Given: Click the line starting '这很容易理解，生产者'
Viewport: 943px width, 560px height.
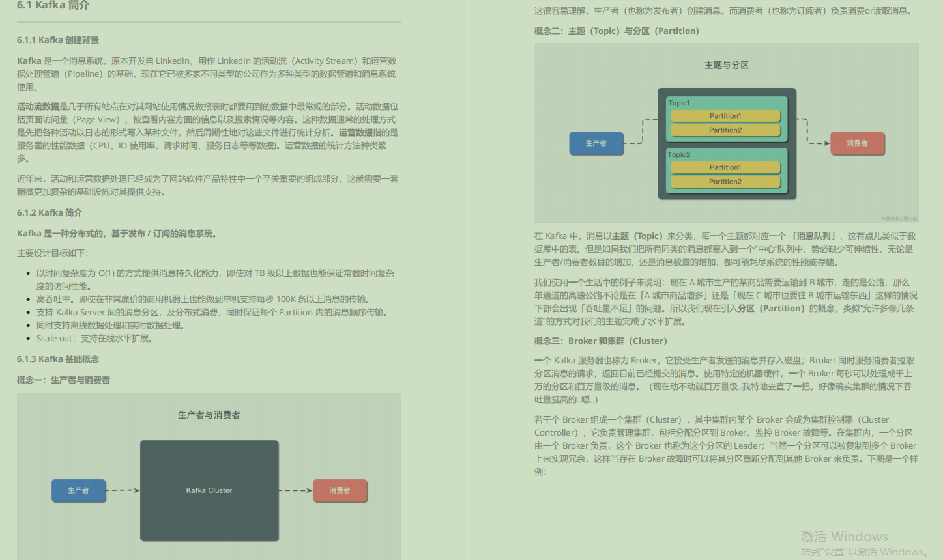Looking at the screenshot, I should click(x=723, y=11).
